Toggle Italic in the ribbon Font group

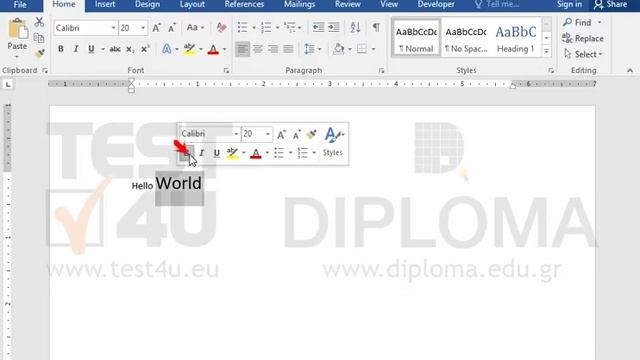[76, 49]
